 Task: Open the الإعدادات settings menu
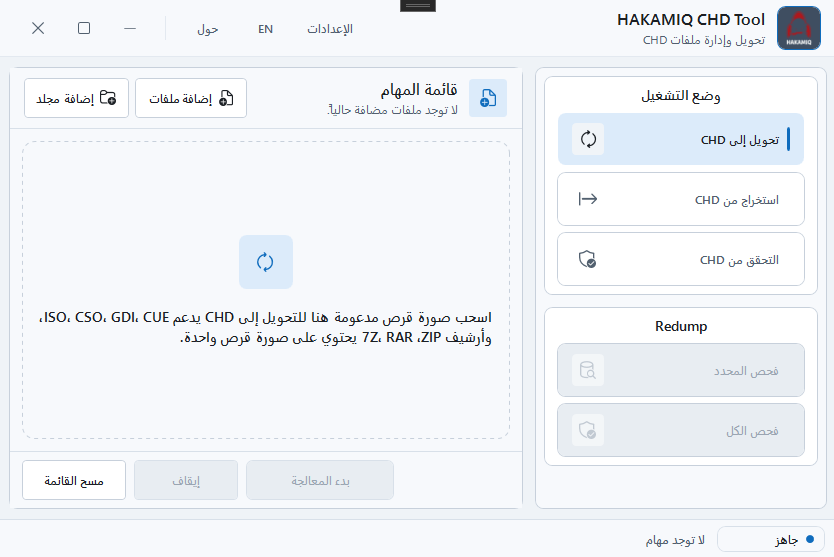tap(330, 29)
